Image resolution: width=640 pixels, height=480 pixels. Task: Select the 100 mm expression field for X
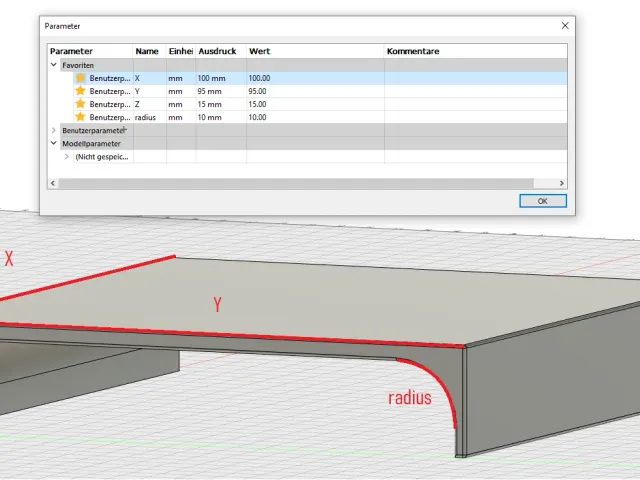point(220,78)
